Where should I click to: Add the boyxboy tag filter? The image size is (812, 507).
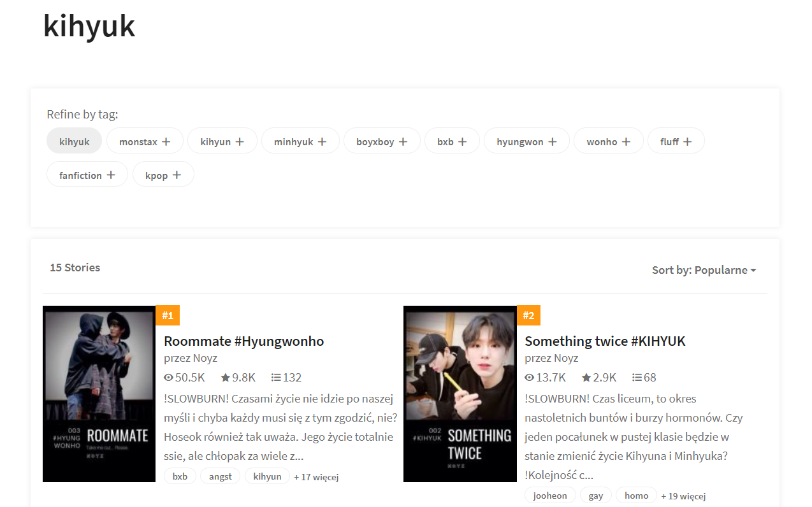point(382,141)
